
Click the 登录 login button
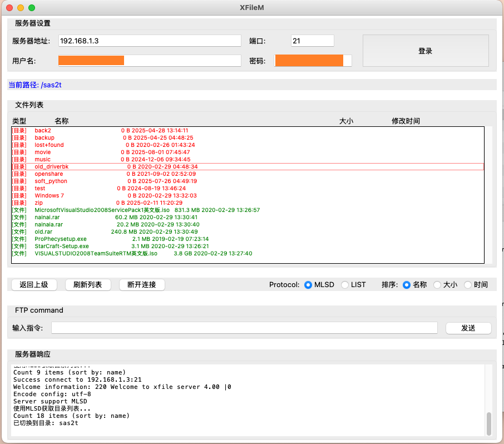pos(426,51)
